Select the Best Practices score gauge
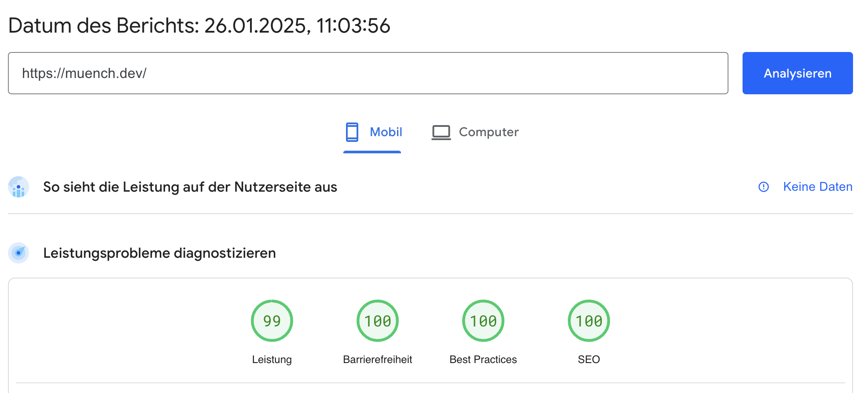The width and height of the screenshot is (868, 393). click(x=483, y=321)
